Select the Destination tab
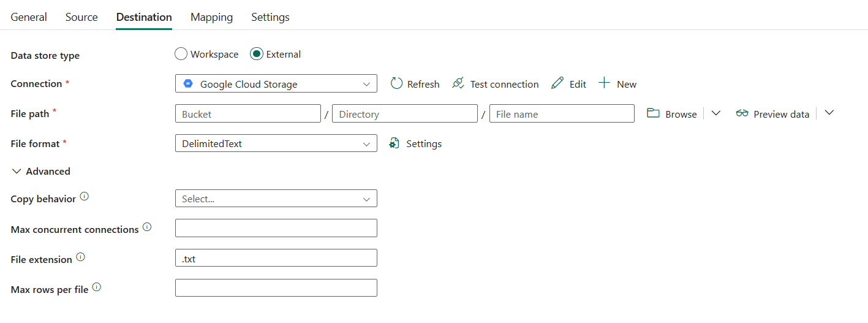 pos(144,17)
